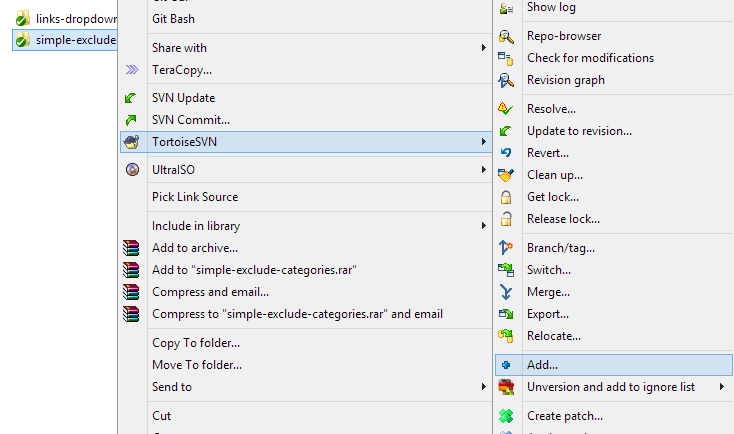Click the Show log icon
The width and height of the screenshot is (734, 434).
pyautogui.click(x=506, y=8)
